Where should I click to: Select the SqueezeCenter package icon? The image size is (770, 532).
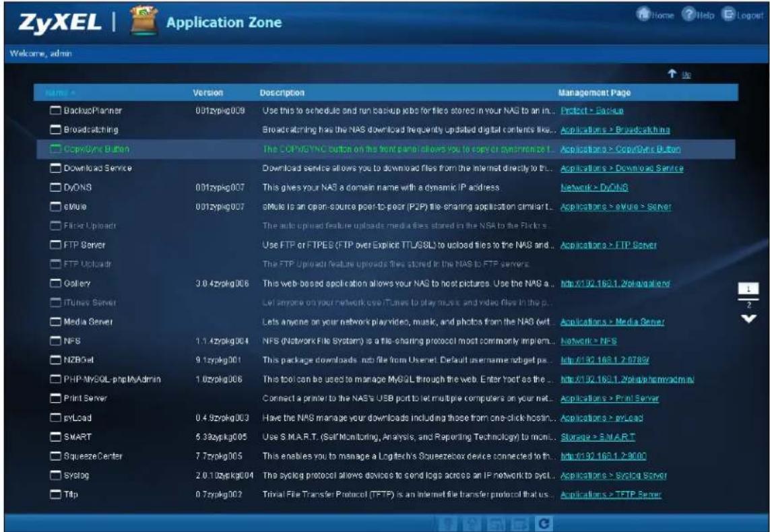pyautogui.click(x=55, y=455)
